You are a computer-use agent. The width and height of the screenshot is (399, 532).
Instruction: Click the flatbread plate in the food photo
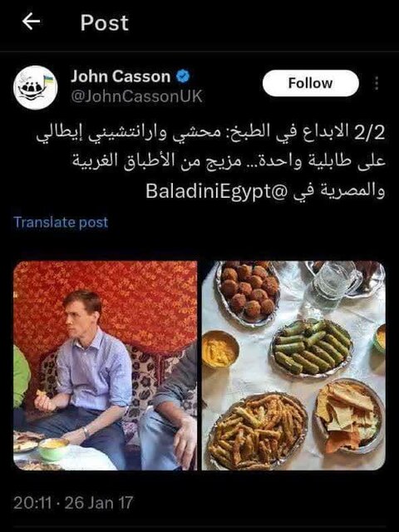[x=349, y=416]
